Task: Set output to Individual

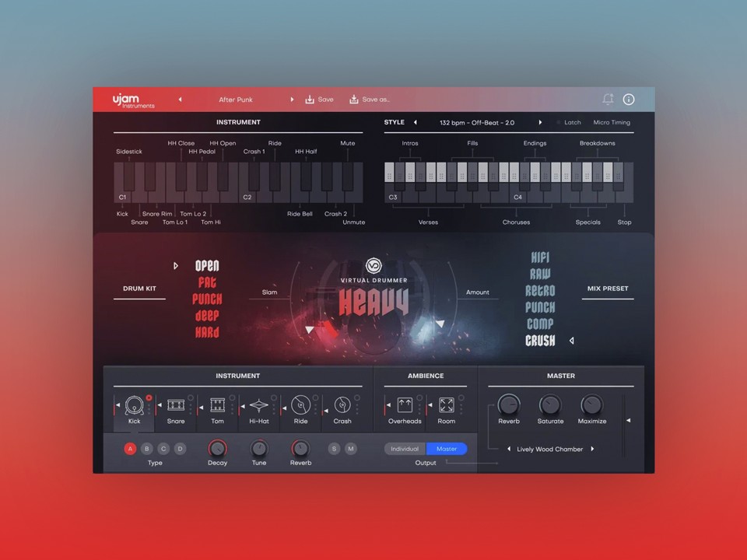Action: coord(405,449)
